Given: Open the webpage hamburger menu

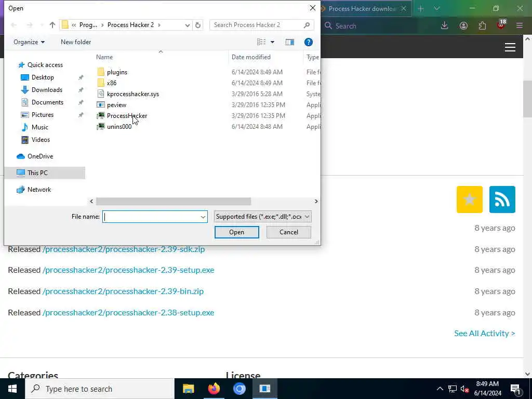Looking at the screenshot, I should (x=510, y=47).
